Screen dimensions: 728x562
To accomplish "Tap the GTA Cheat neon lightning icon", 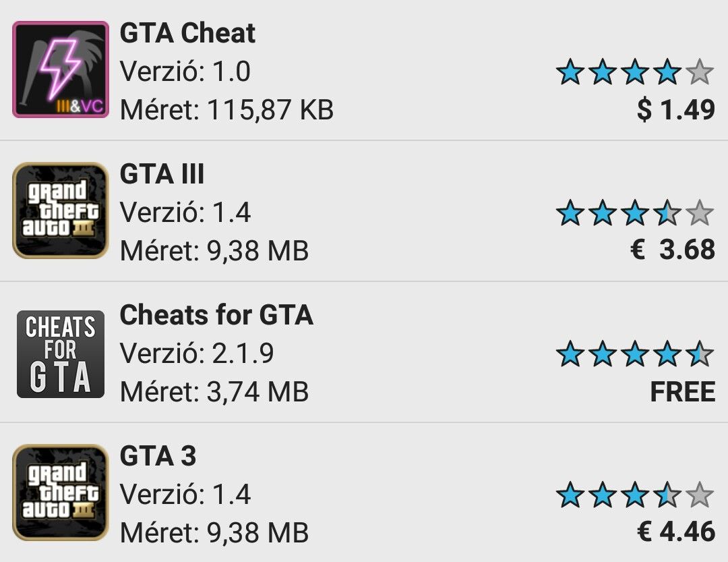I will click(x=61, y=69).
